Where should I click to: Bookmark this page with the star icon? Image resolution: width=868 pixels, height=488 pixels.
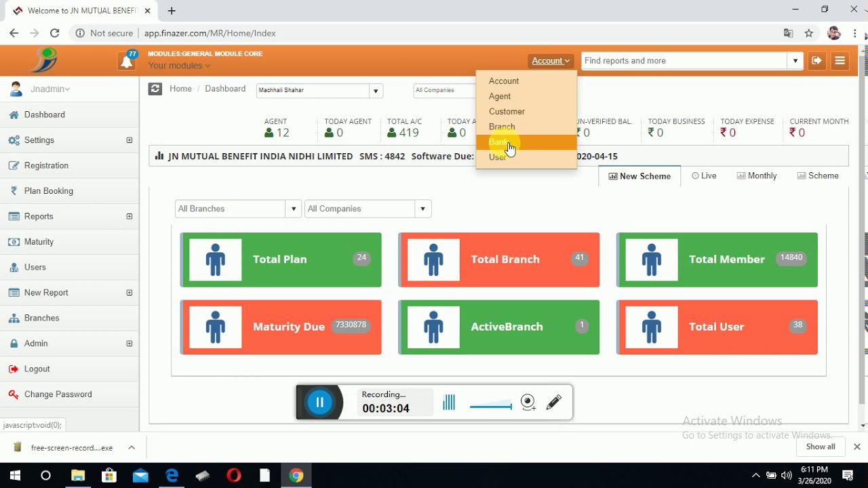click(x=808, y=33)
